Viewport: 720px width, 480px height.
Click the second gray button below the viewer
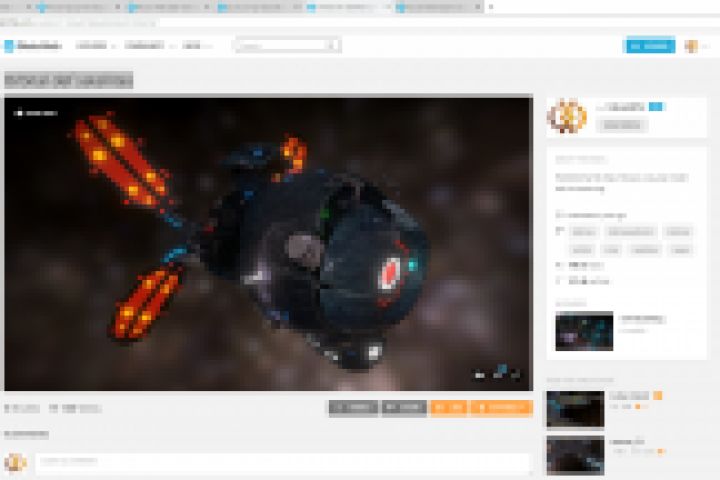click(x=404, y=407)
